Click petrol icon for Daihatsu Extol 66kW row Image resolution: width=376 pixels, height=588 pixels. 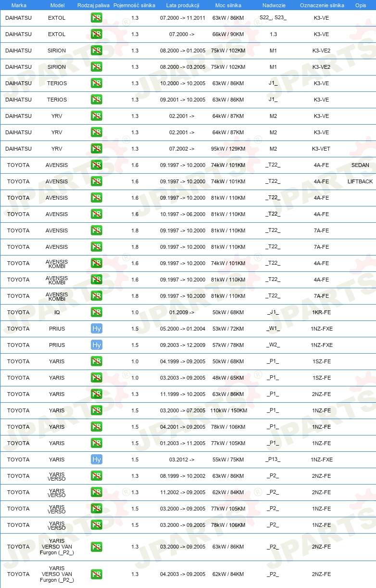[96, 34]
